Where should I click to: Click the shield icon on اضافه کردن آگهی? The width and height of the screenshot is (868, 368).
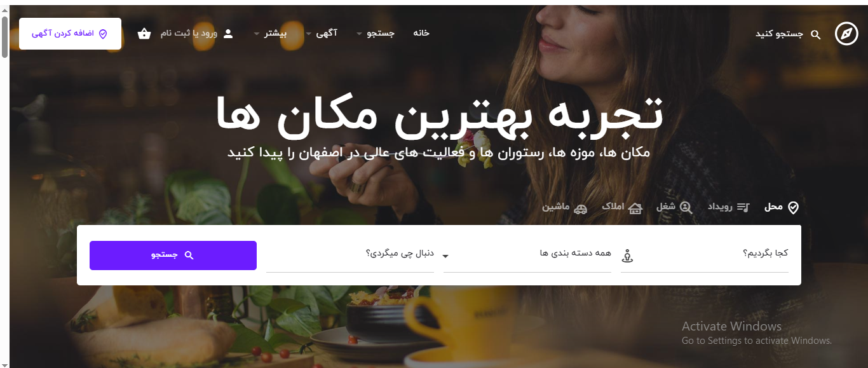(x=103, y=34)
